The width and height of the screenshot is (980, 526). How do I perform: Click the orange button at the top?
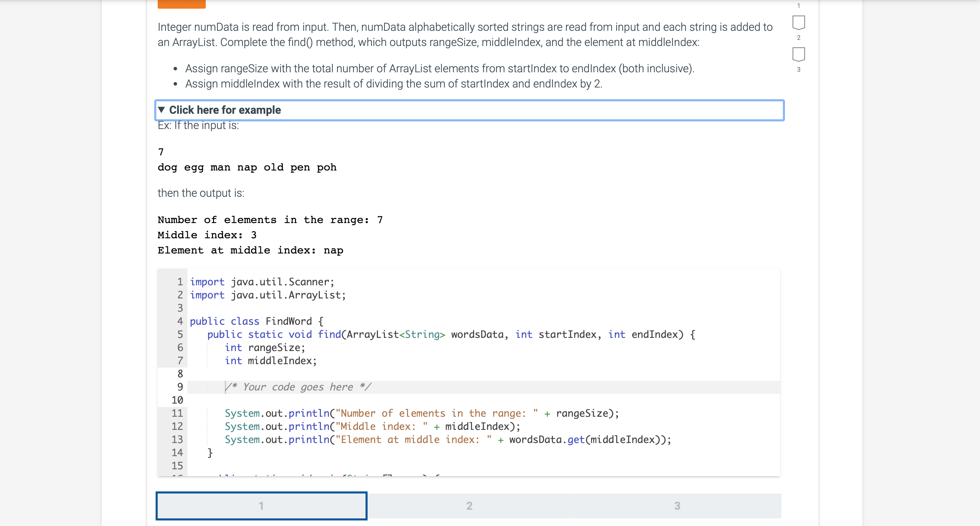click(181, 3)
